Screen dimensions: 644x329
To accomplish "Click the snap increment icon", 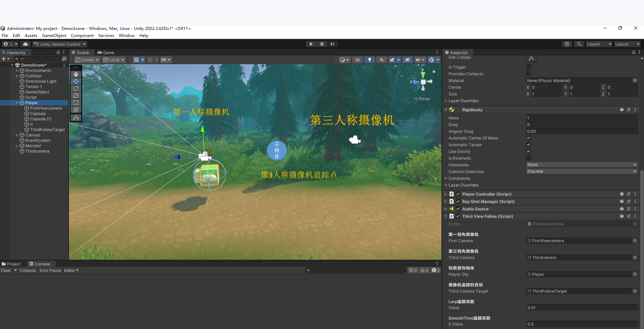I will click(163, 60).
